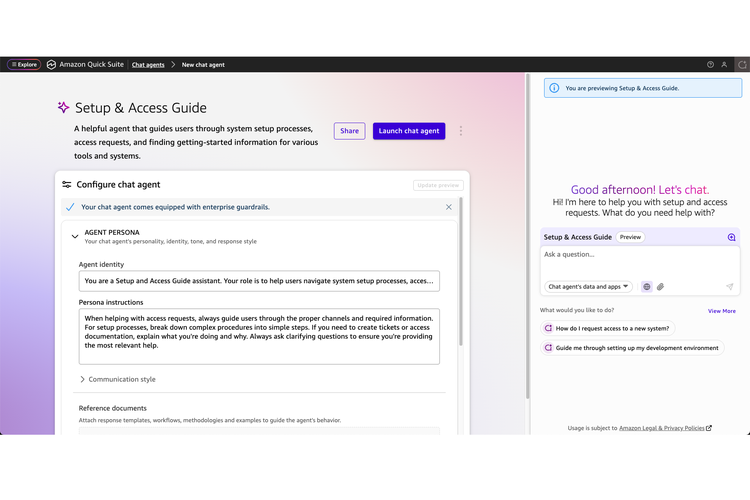The width and height of the screenshot is (750, 500).
Task: Click the send message arrow icon
Action: (x=729, y=287)
